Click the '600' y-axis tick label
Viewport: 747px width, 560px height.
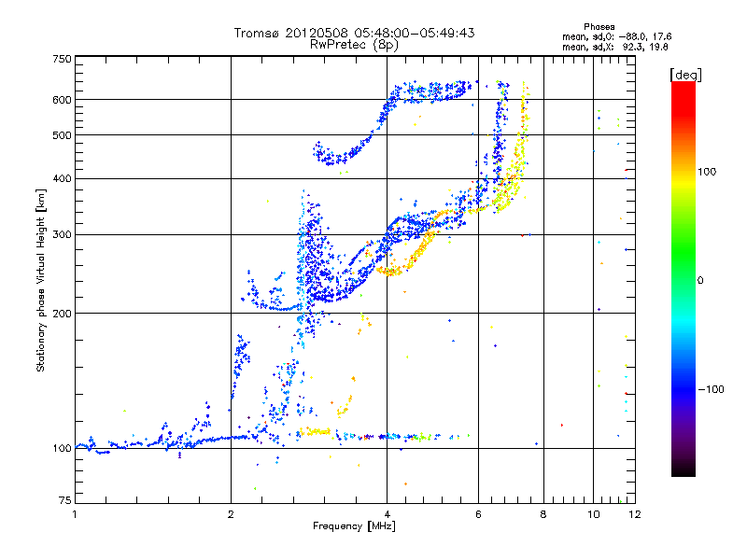point(63,100)
